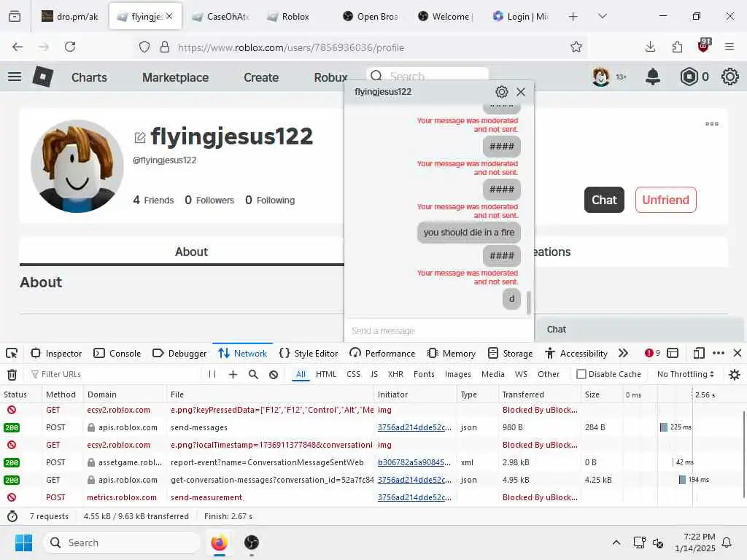Open the Charts nav link
The width and height of the screenshot is (747, 560).
(89, 77)
